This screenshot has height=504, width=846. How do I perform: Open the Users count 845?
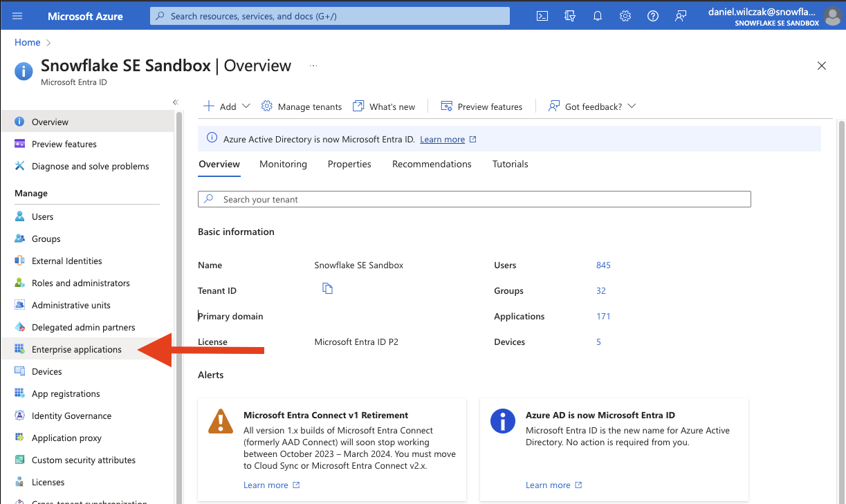point(603,265)
